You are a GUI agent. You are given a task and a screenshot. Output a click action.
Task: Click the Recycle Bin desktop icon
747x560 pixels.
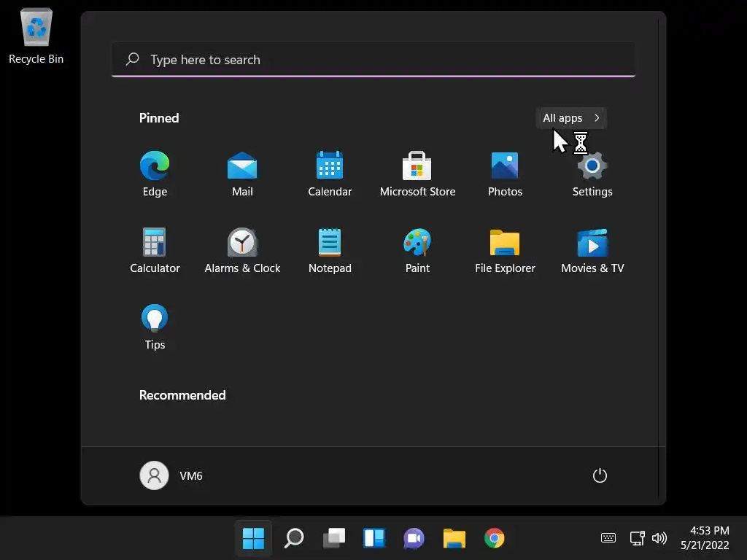[x=36, y=36]
